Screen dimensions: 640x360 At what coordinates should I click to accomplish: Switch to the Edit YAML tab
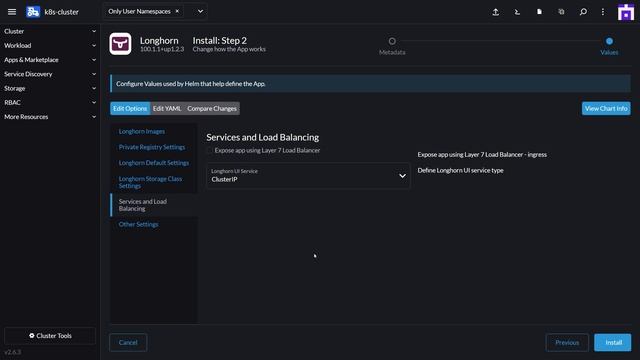(167, 109)
